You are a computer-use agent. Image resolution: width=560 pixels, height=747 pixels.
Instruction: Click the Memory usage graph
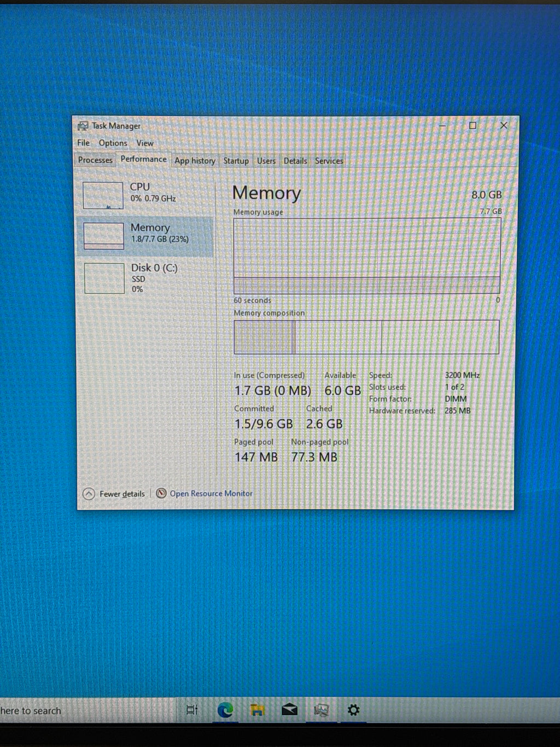pos(366,256)
